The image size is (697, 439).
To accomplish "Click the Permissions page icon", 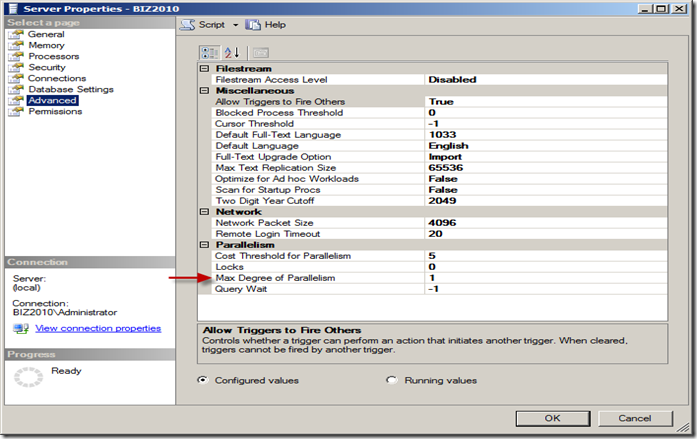I will point(16,112).
